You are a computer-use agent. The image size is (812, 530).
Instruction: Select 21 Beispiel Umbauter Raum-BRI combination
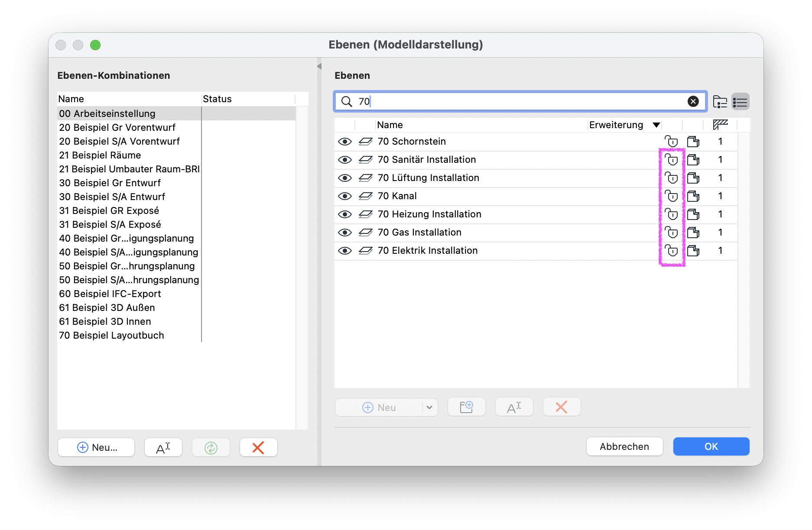(129, 169)
